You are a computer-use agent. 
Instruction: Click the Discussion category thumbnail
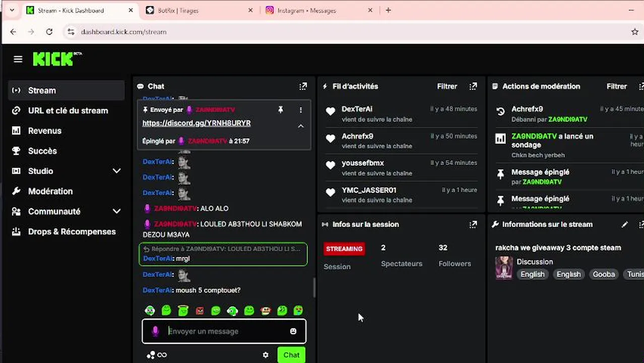click(504, 268)
